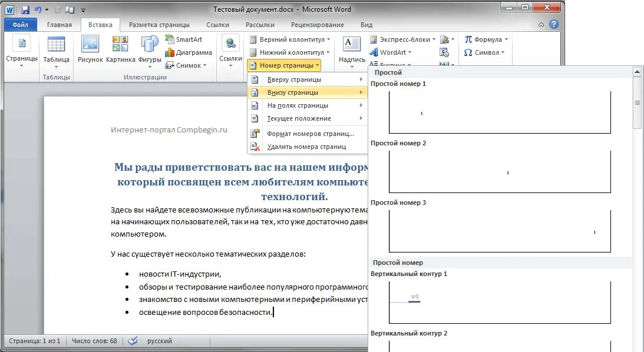644x352 pixels.
Task: Click the bullet line освещение вопросов безопасности
Action: (x=206, y=312)
